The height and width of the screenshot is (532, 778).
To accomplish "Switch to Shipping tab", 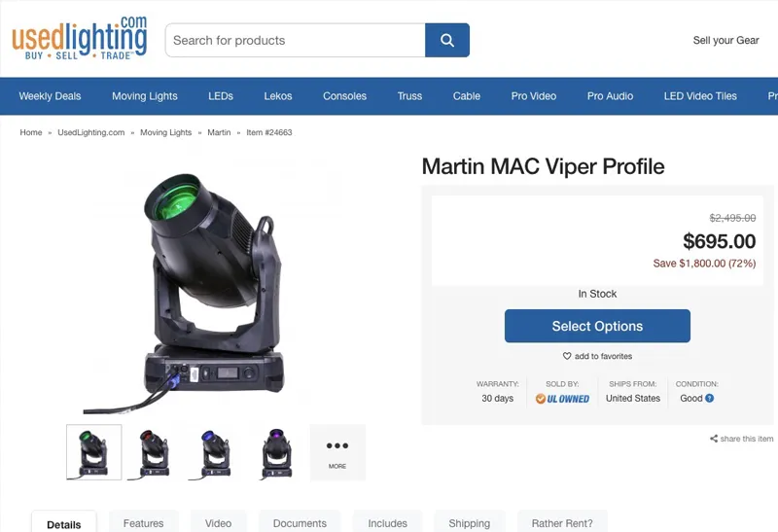I will 470,523.
